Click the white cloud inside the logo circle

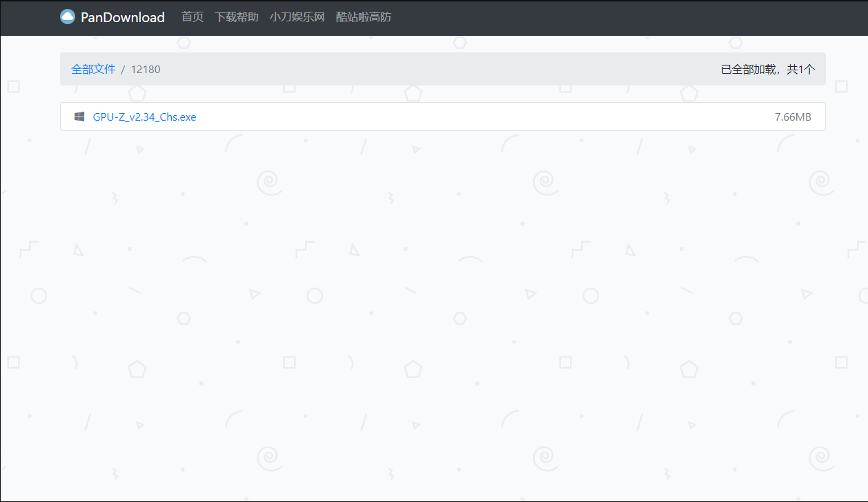pos(67,16)
